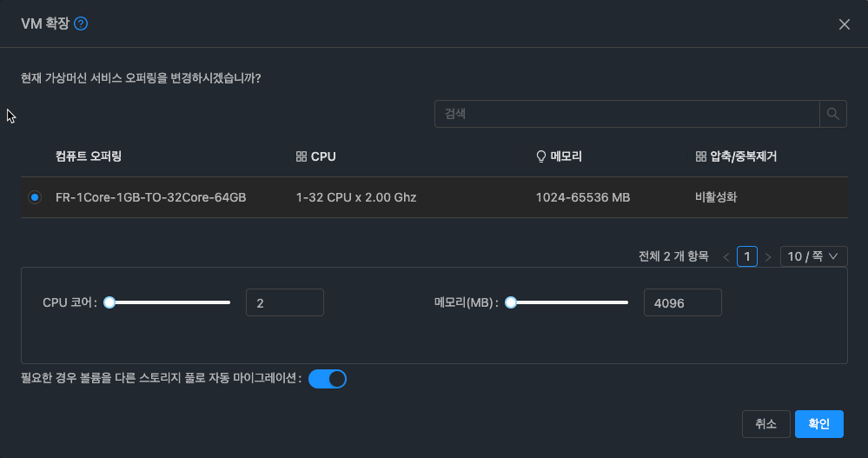Click the 메모리 column bulb icon

541,157
